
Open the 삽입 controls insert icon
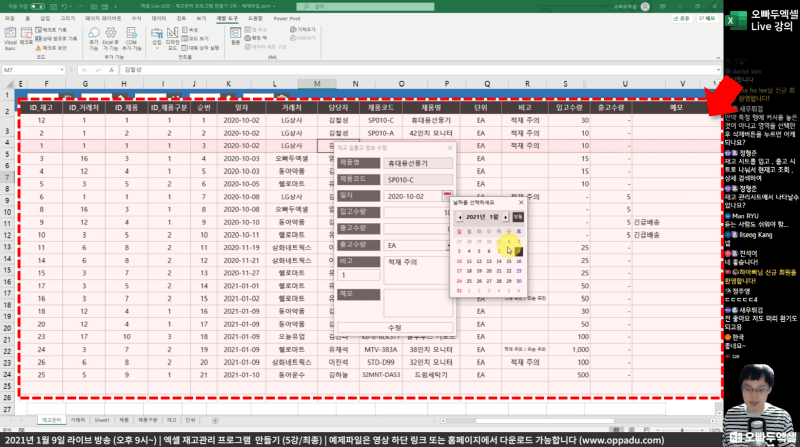156,41
